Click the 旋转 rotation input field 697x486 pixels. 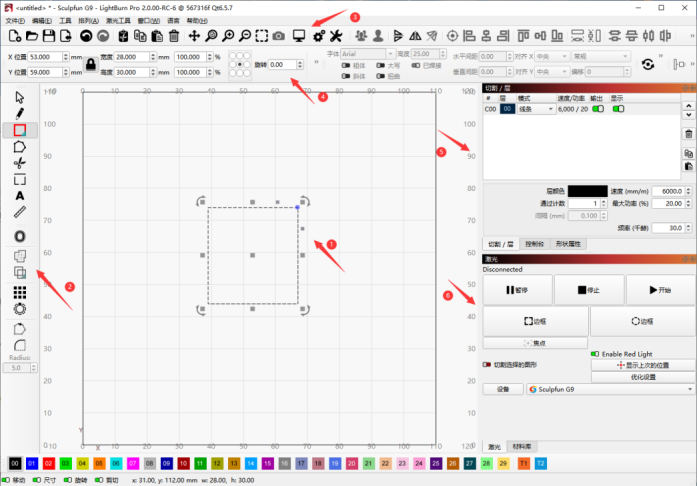282,64
